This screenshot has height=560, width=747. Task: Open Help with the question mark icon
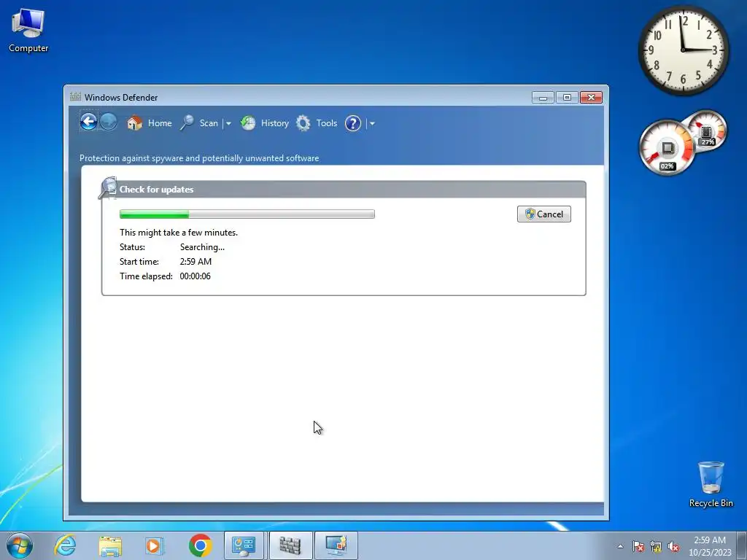pos(353,123)
